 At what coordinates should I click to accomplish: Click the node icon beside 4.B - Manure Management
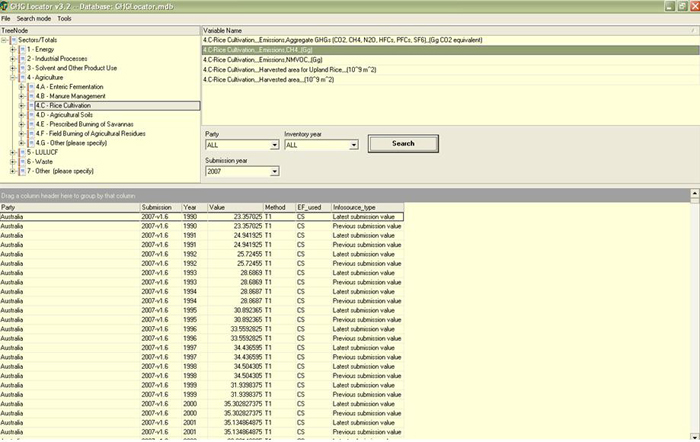29,96
